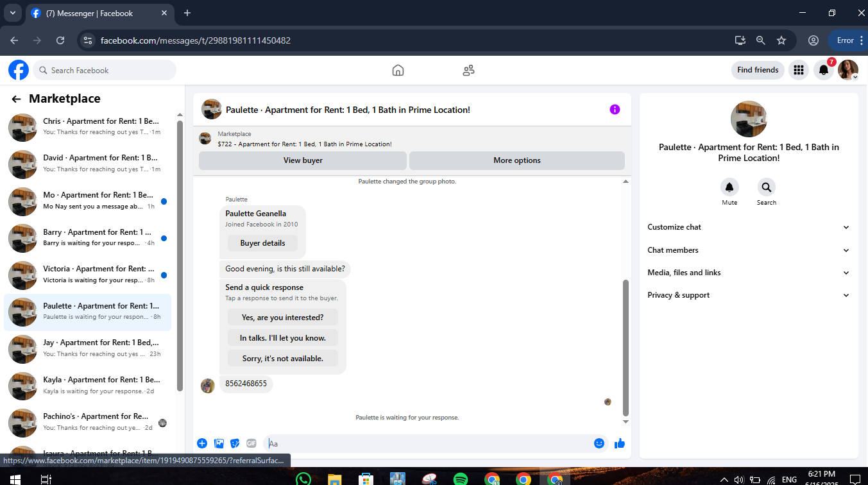
Task: Open the emoji picker smiley icon
Action: (x=599, y=443)
